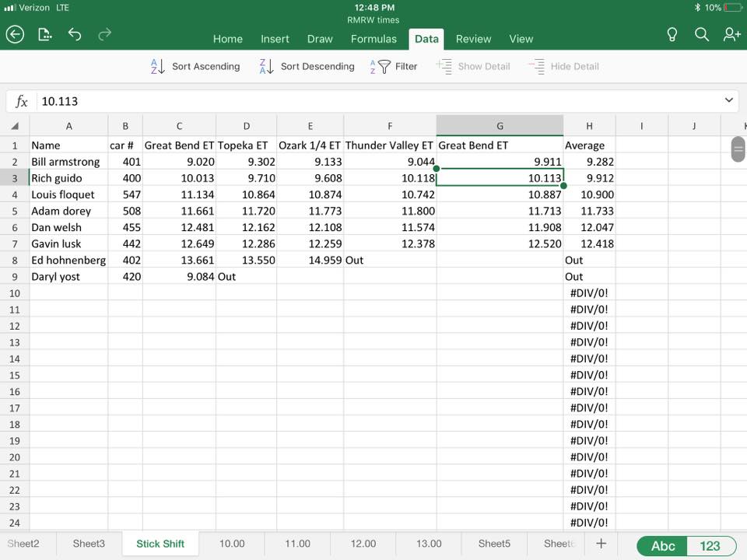This screenshot has width=747, height=560.
Task: Open the Formulas ribbon tab
Action: [x=373, y=39]
